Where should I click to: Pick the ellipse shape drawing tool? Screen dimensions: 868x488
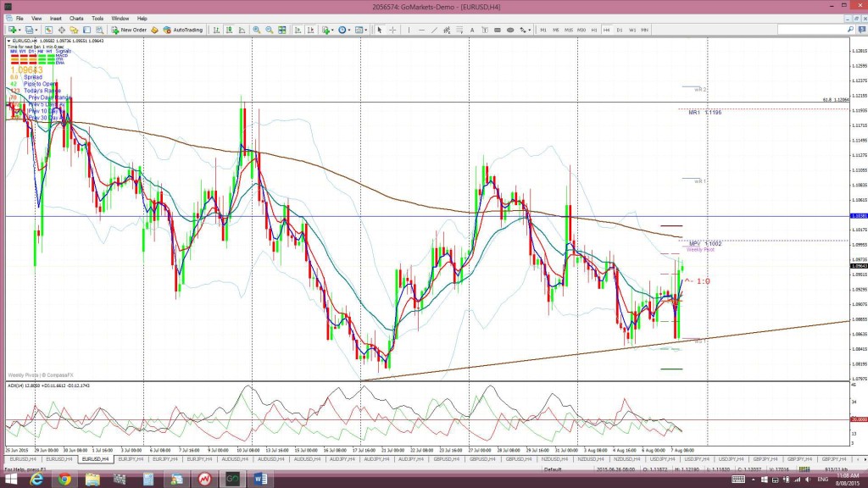point(510,30)
